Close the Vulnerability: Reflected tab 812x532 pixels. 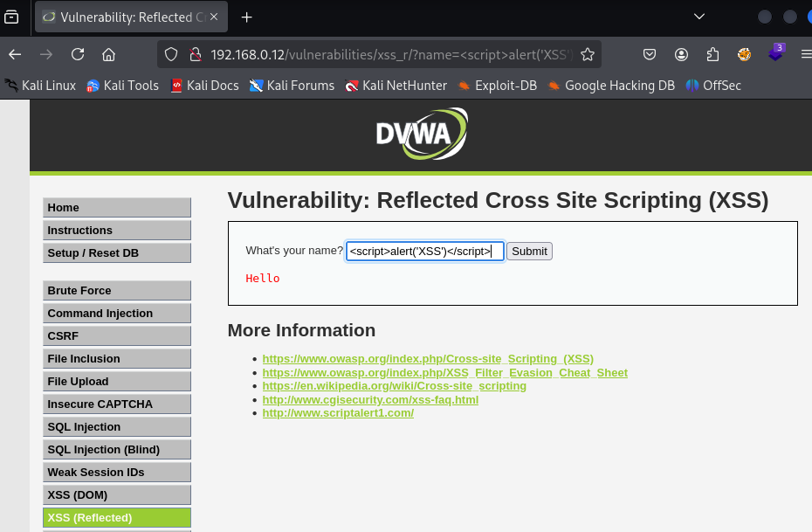click(214, 17)
